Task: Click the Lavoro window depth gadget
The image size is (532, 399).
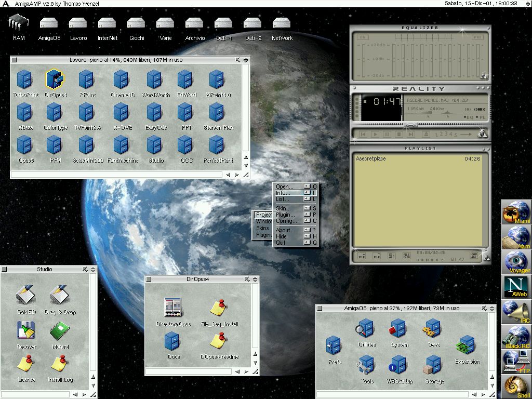Action: tap(246, 60)
